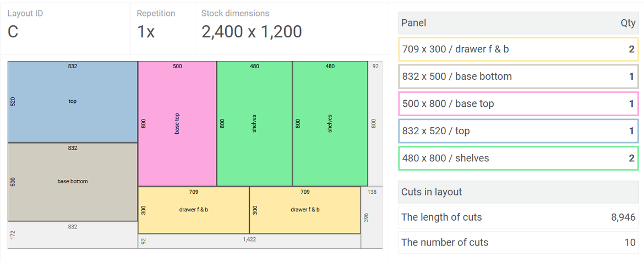Select the 832 x 500 base bottom row

(517, 77)
